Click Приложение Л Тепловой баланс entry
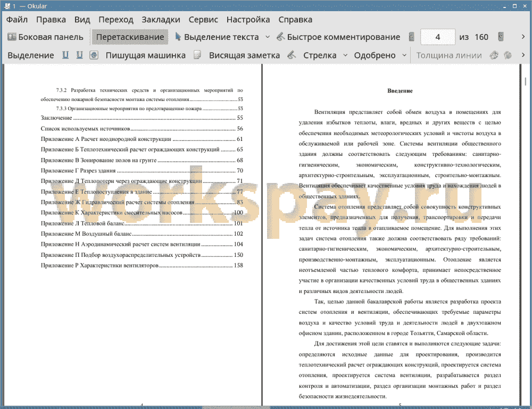This screenshot has height=409, width=532. (142, 223)
